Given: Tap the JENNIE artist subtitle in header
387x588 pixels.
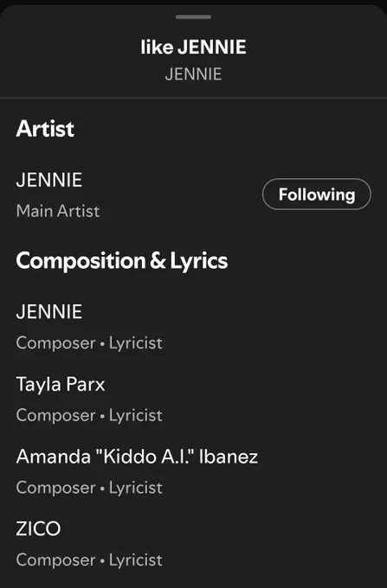Looking at the screenshot, I should click(x=193, y=74).
